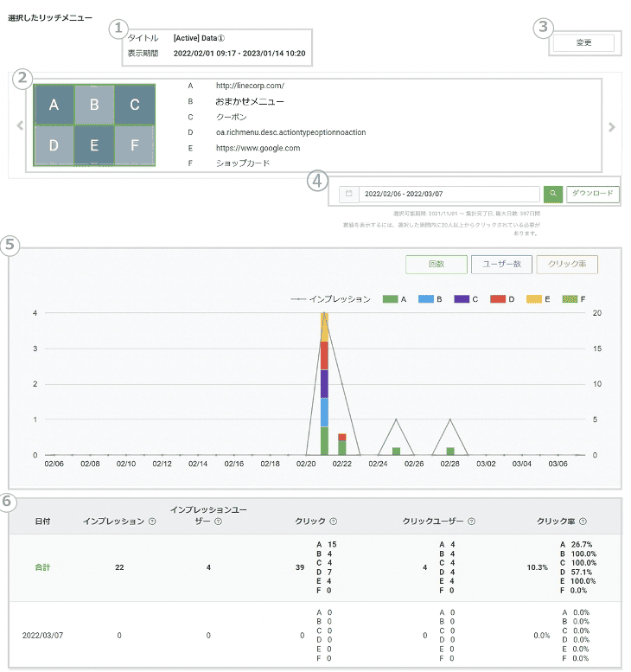Viewport: 631px width, 672px height.
Task: Click the calendar icon beside the date range
Action: point(348,195)
